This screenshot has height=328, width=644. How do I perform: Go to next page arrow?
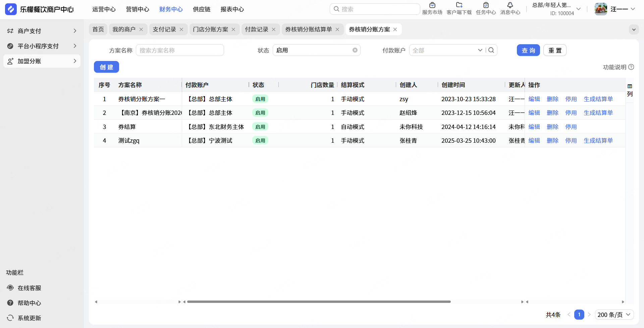click(589, 315)
